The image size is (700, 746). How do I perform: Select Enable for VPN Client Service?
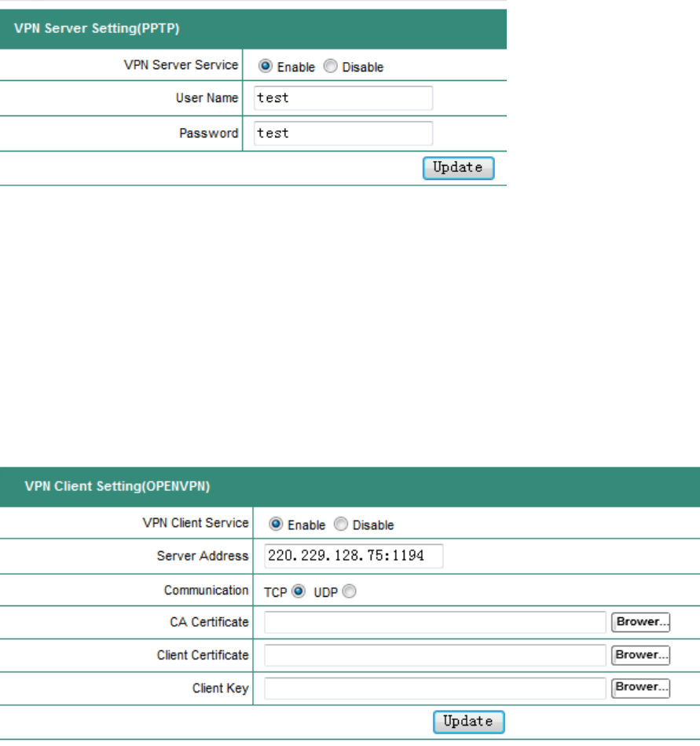276,524
